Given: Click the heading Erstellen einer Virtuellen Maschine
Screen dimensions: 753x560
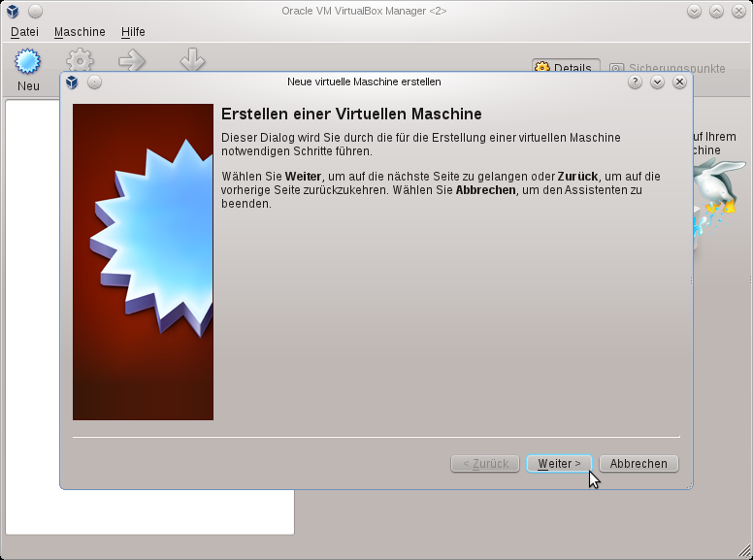Looking at the screenshot, I should pyautogui.click(x=351, y=114).
